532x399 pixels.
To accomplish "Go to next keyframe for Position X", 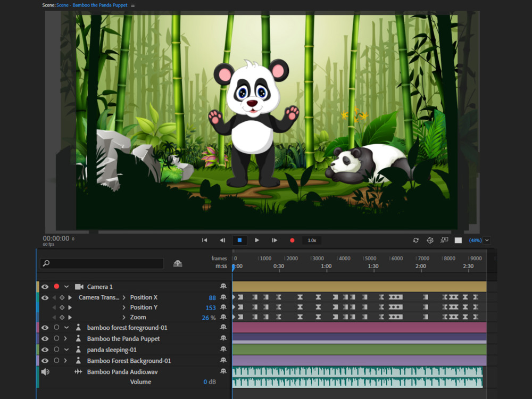I will coord(70,297).
